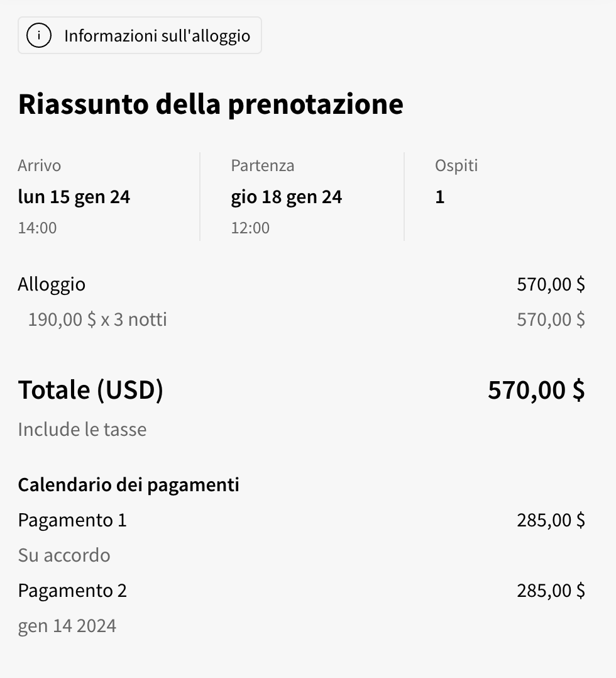Viewport: 616px width, 678px height.
Task: Click the Calendario dei pagamenti heading
Action: tap(128, 485)
